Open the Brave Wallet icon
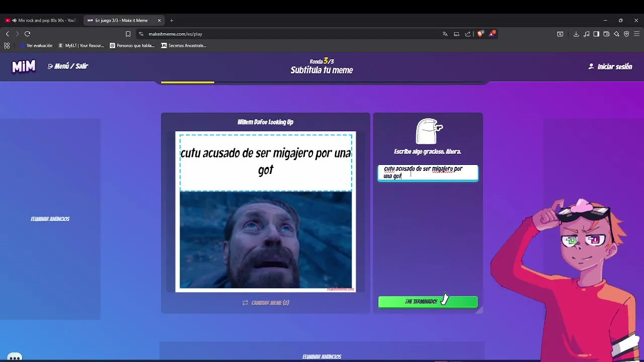644x362 pixels. coord(606,34)
